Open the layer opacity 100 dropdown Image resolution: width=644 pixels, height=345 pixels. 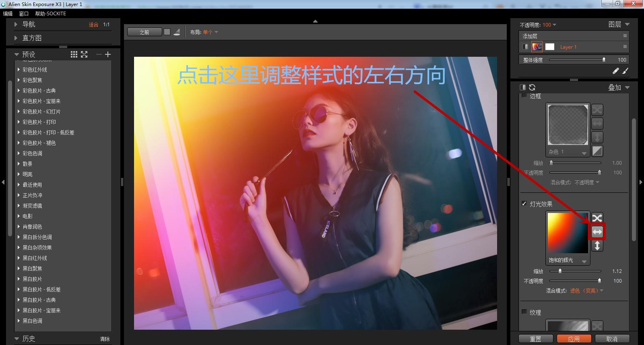click(549, 25)
